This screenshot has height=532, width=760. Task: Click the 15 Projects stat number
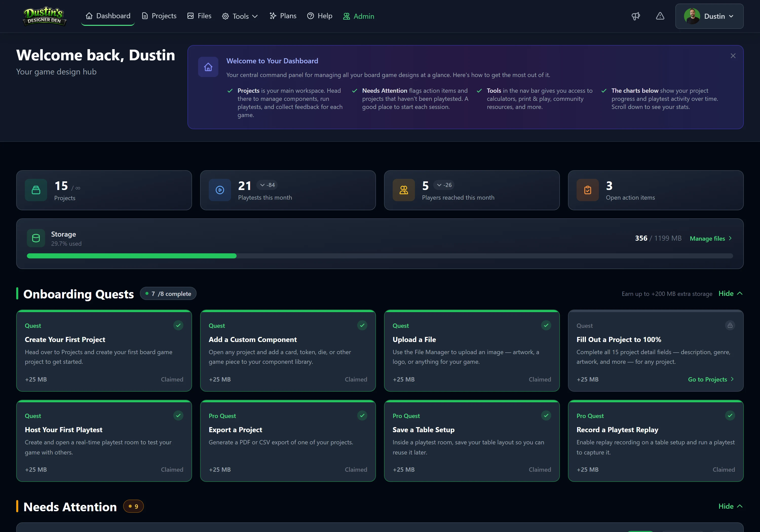point(61,186)
